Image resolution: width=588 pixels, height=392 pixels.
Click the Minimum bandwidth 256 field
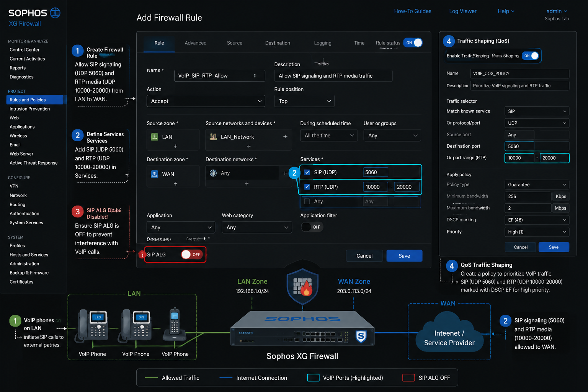(528, 196)
